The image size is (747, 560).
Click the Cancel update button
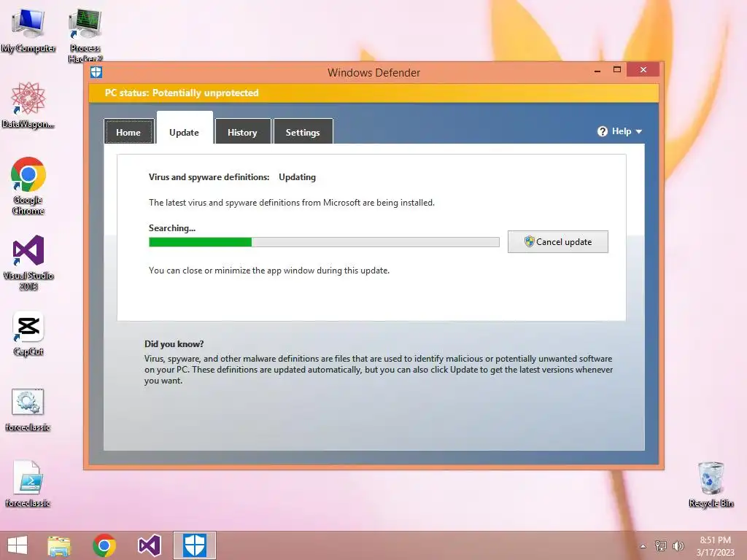[x=557, y=242]
